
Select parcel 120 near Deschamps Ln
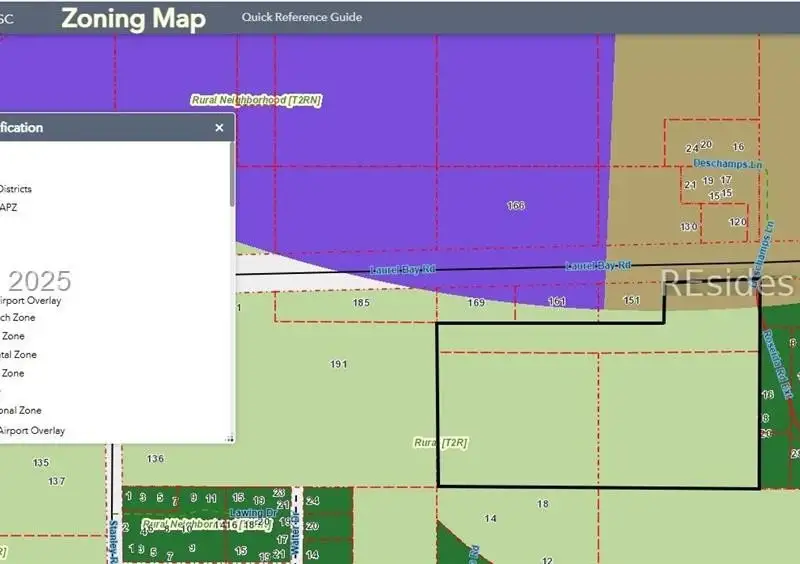pos(737,222)
